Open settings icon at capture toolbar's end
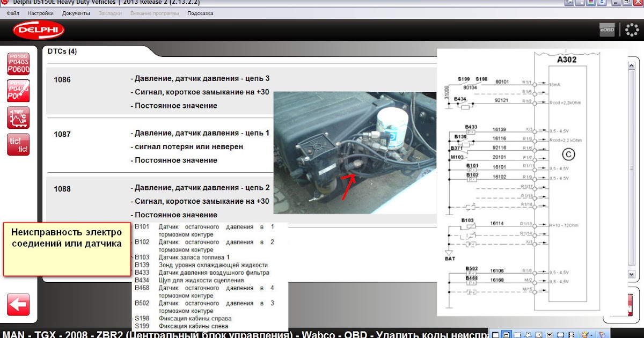Screen dimensions: 644x338 [602, 335]
